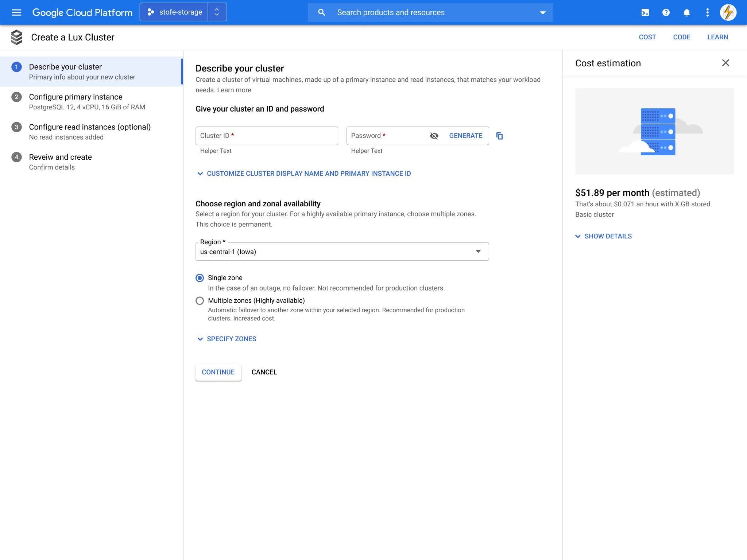Open the stofe-storage project selector
The height and width of the screenshot is (560, 747).
(174, 12)
